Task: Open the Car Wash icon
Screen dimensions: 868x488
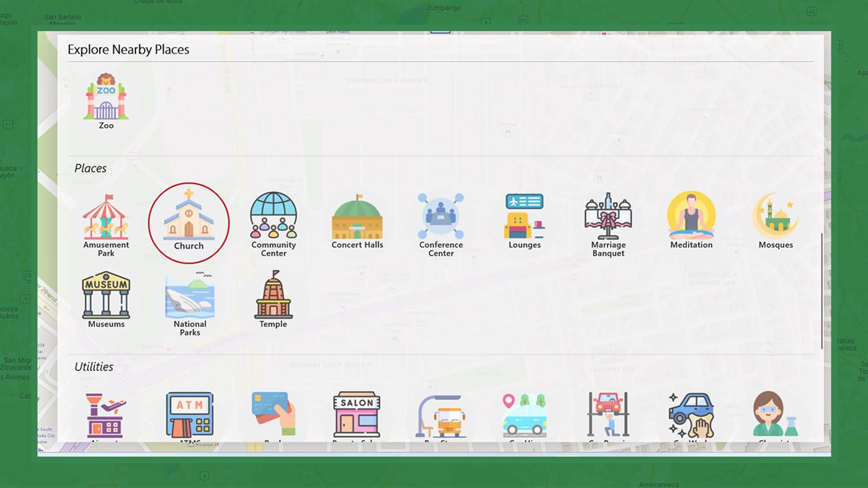Action: (x=691, y=415)
